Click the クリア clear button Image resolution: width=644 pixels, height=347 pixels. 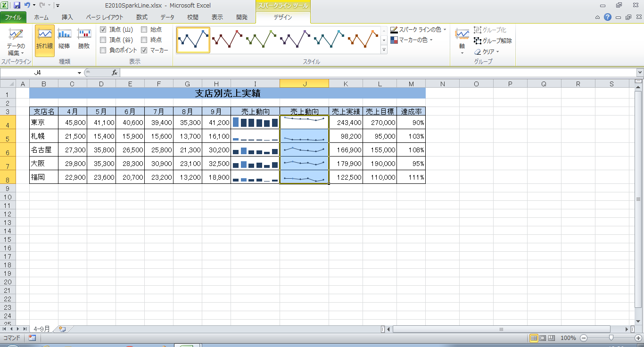point(487,52)
